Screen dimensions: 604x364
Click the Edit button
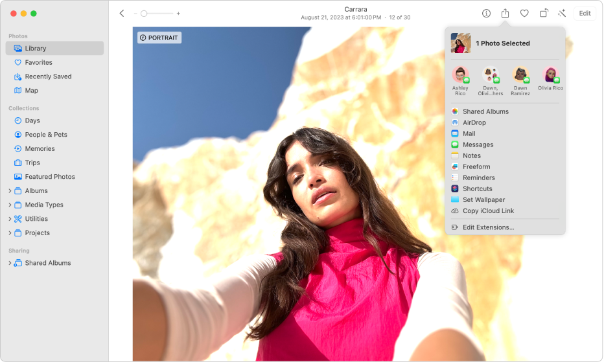coord(585,14)
